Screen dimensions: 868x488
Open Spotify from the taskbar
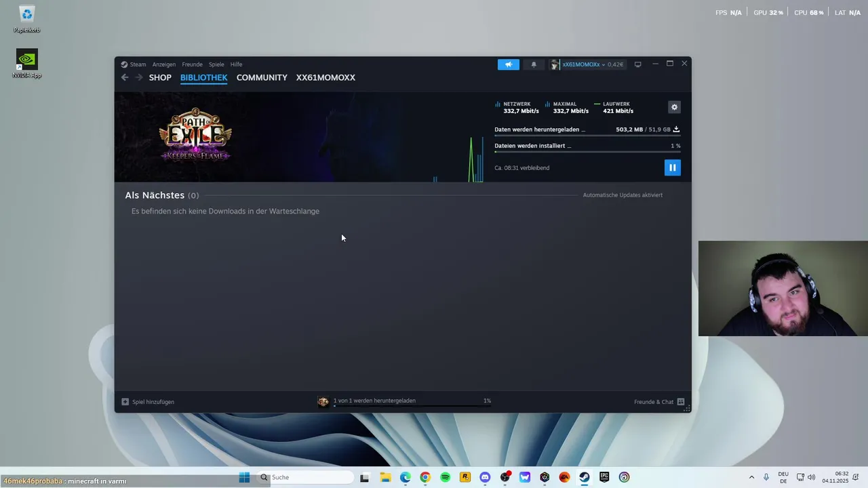pyautogui.click(x=445, y=477)
